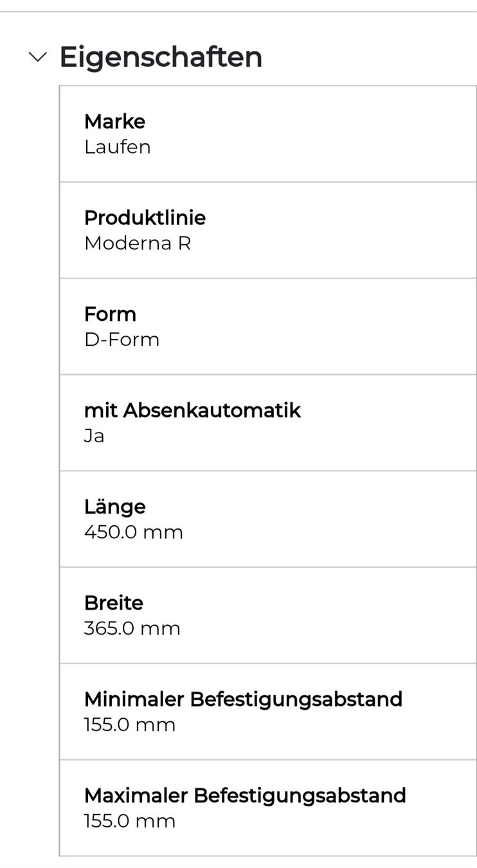Click the value under Maximaler Befestigungsabstand
The image size is (477, 868).
(129, 821)
